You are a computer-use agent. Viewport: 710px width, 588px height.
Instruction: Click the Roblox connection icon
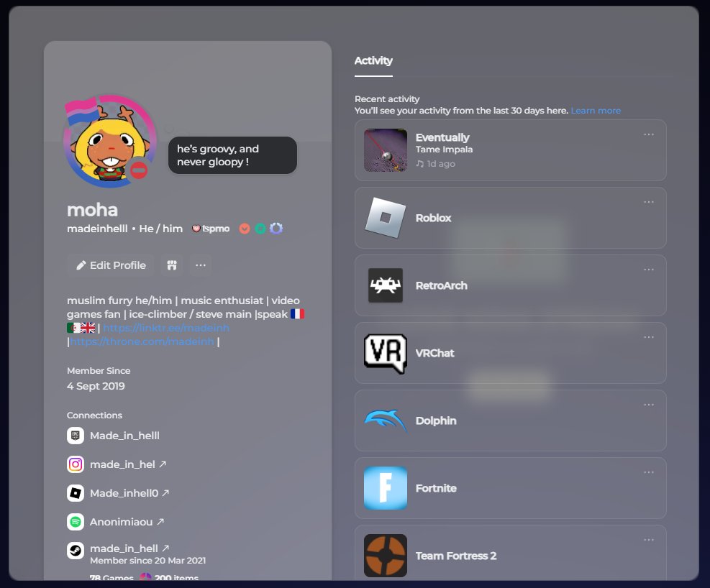point(76,493)
